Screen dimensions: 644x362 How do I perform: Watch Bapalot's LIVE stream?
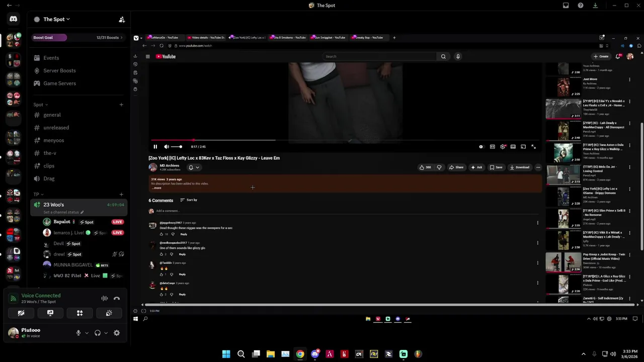[x=118, y=222]
